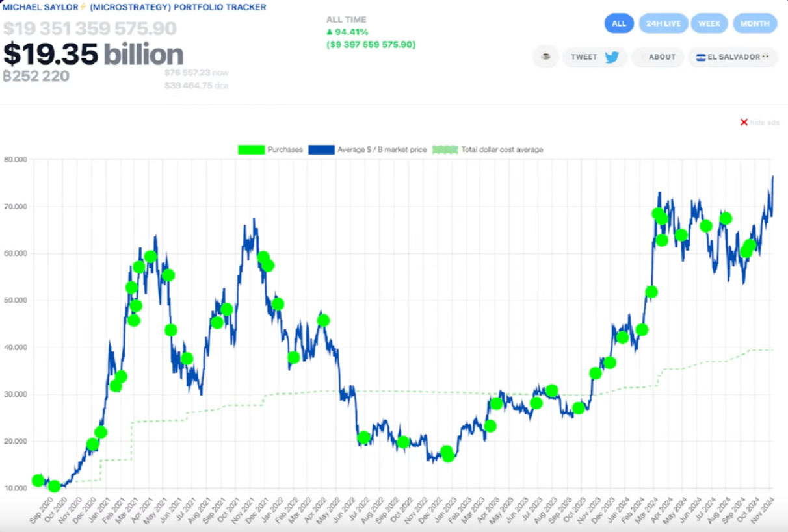Image resolution: width=788 pixels, height=532 pixels.
Task: Click the purchase marker around Aug 2023
Action: (552, 390)
